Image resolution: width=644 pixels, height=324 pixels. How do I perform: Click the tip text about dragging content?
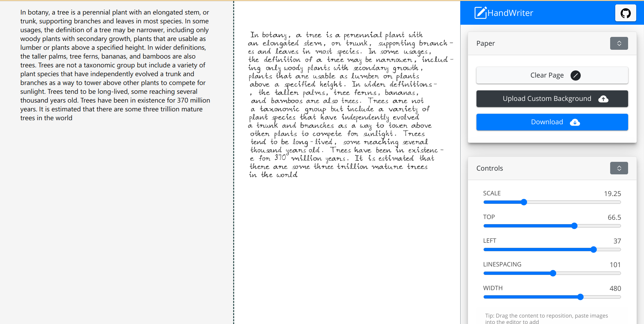(547, 319)
